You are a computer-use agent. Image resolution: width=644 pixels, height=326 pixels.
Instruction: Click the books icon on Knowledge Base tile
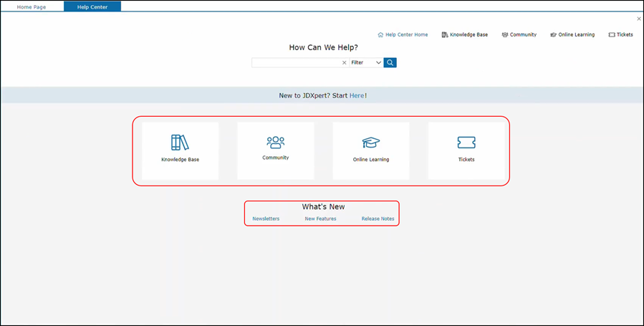[180, 143]
